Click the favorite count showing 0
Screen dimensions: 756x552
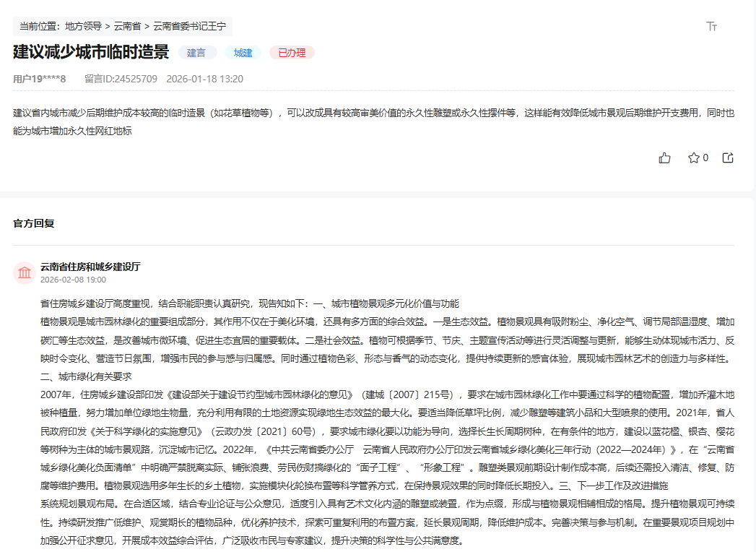[x=705, y=158]
